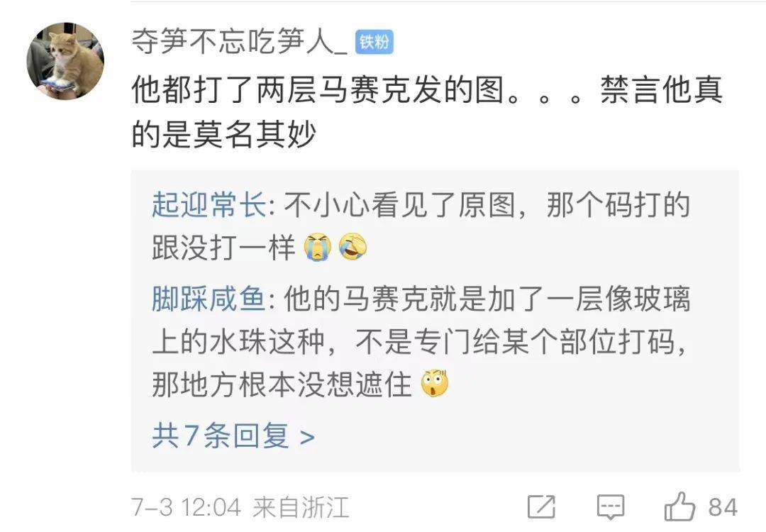Open replier 起迎常长's profile
Screen dimensions: 766x532
point(209,204)
